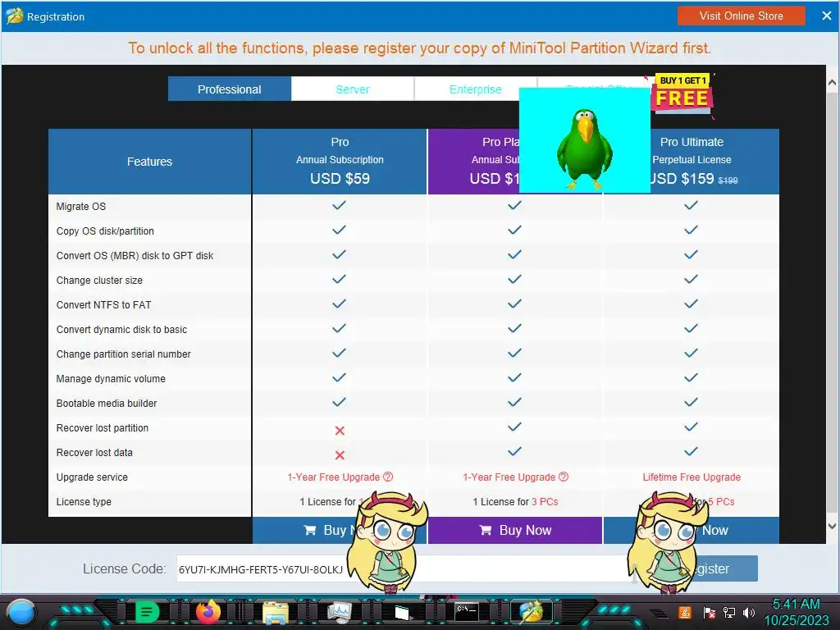Click the Visit Online Store button
This screenshot has width=840, height=630.
741,16
